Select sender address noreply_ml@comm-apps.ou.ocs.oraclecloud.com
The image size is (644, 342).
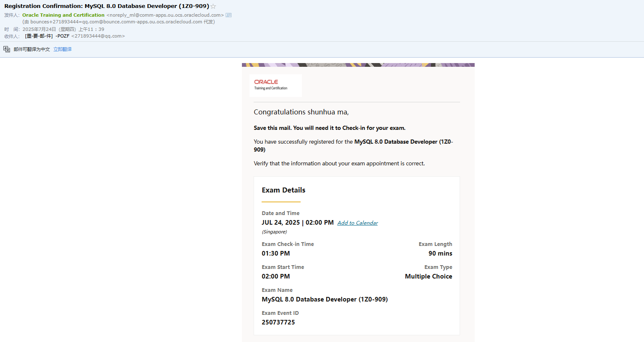pos(165,15)
